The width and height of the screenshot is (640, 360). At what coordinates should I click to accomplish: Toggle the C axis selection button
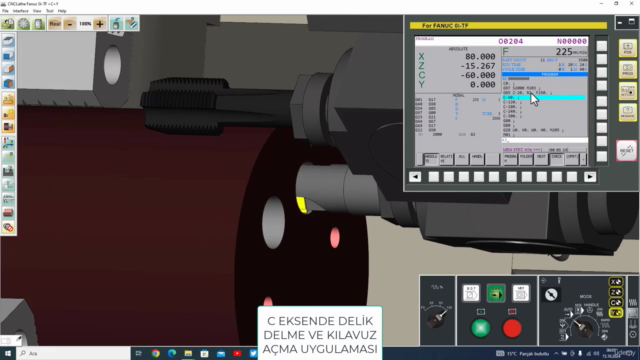(x=616, y=302)
